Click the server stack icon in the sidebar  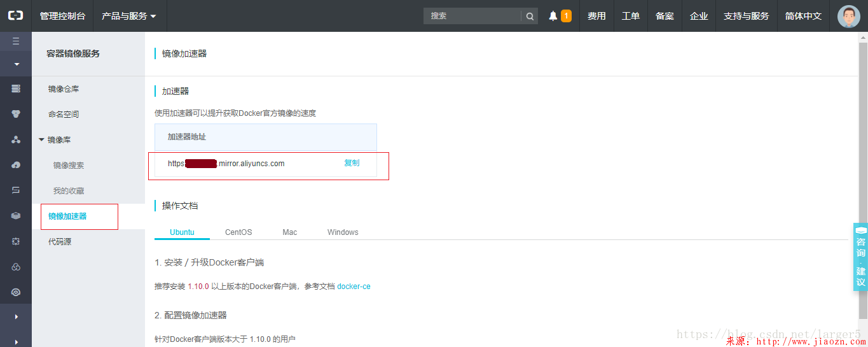[x=16, y=89]
